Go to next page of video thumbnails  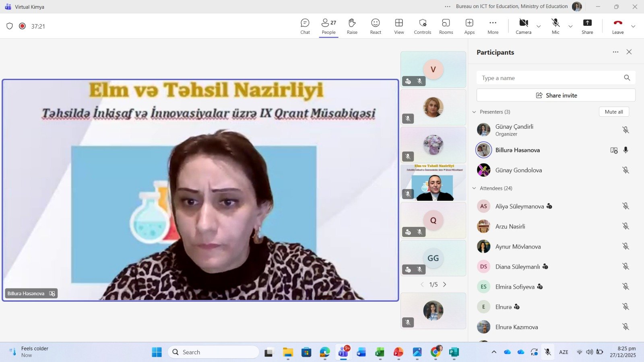445,284
